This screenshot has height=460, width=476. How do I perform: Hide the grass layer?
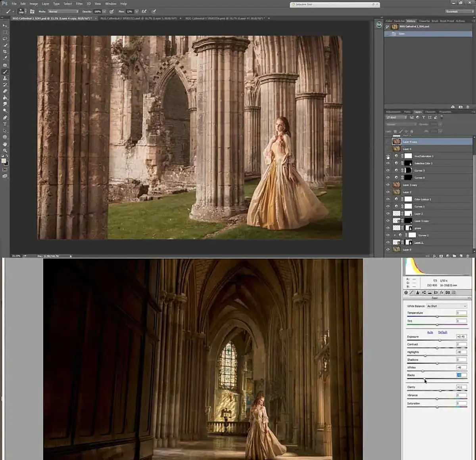[x=388, y=228]
